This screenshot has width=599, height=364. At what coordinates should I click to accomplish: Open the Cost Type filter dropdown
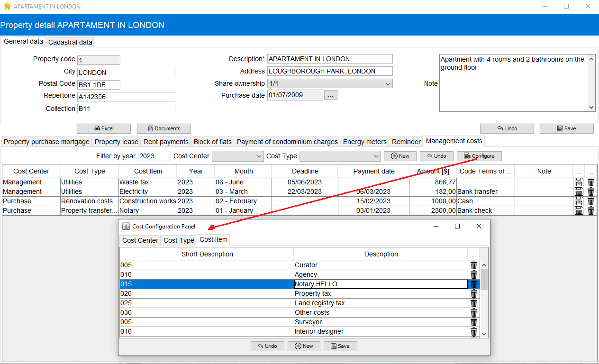(377, 156)
